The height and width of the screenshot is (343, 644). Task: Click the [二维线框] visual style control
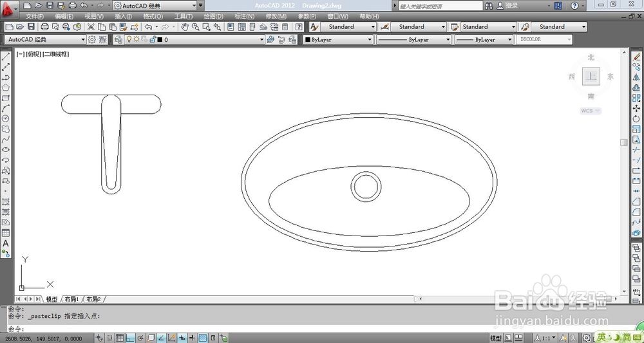[x=56, y=54]
